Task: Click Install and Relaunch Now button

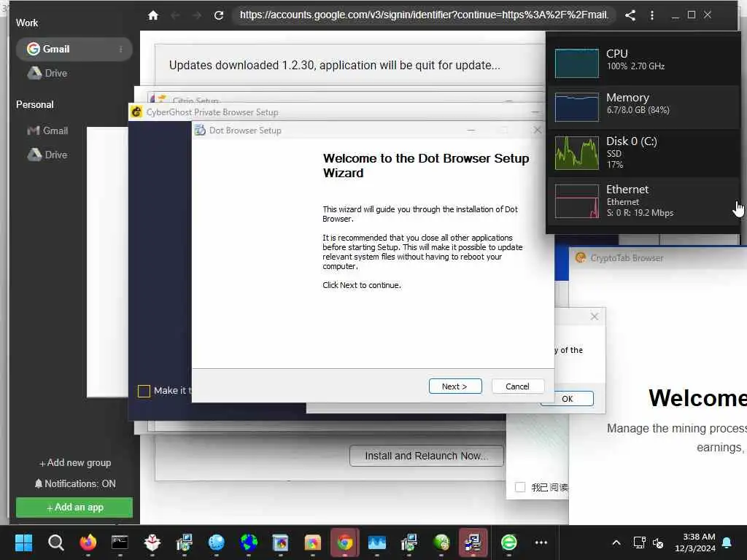Action: click(x=426, y=456)
